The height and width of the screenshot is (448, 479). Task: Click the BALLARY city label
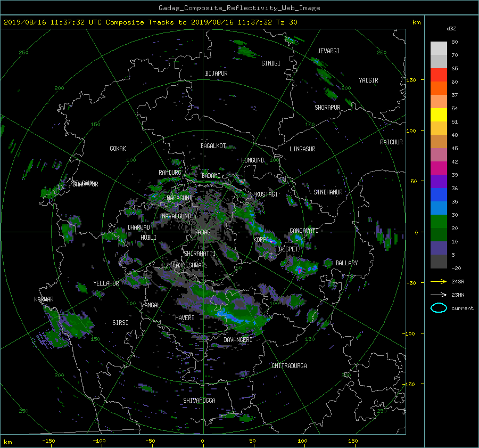click(346, 263)
